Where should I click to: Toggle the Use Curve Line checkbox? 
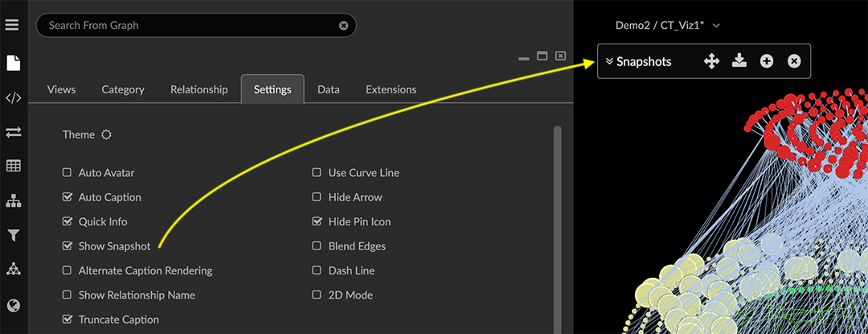pyautogui.click(x=317, y=173)
